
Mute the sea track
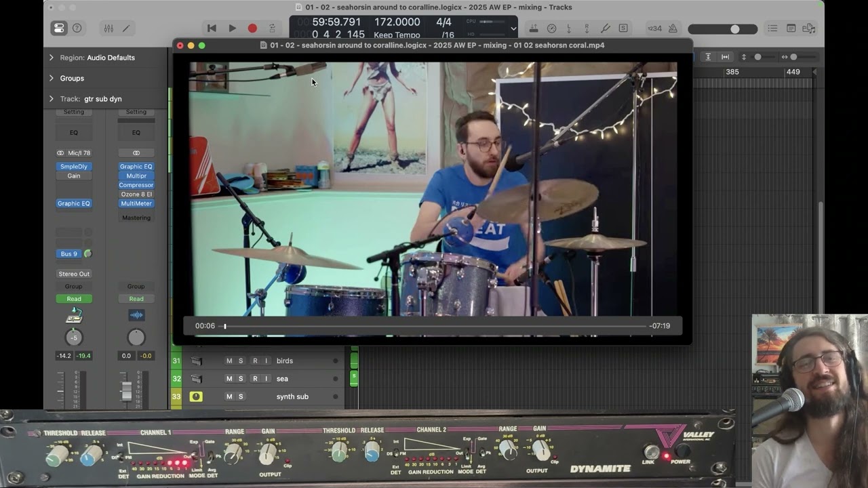coord(229,378)
